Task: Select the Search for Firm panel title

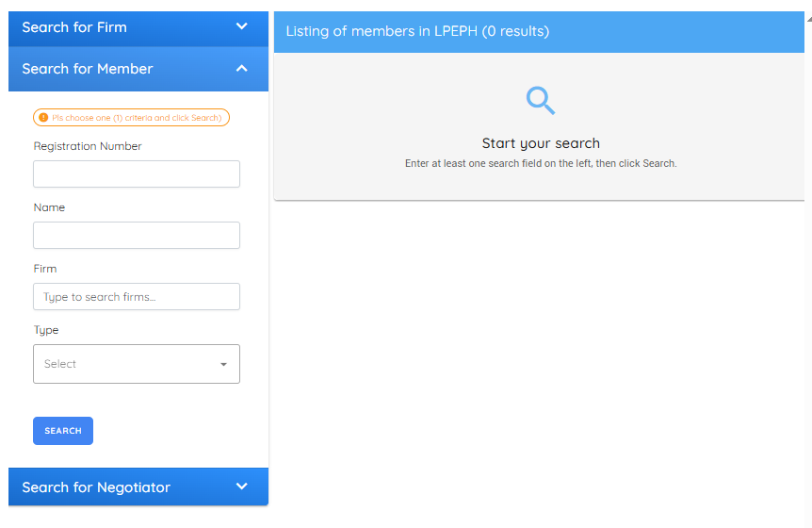Action: point(74,27)
